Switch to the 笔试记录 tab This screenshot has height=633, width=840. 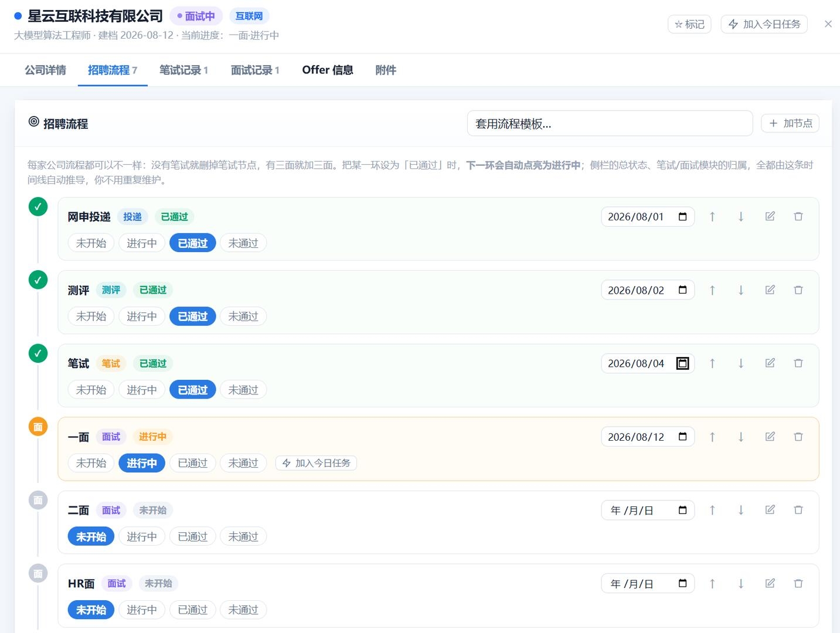click(x=183, y=70)
